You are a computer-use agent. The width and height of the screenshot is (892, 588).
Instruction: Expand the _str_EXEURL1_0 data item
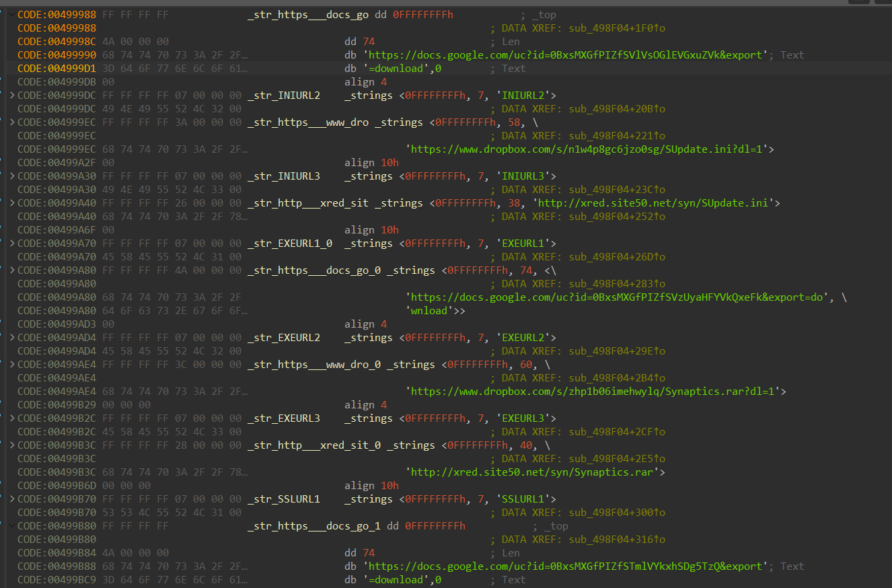point(11,243)
